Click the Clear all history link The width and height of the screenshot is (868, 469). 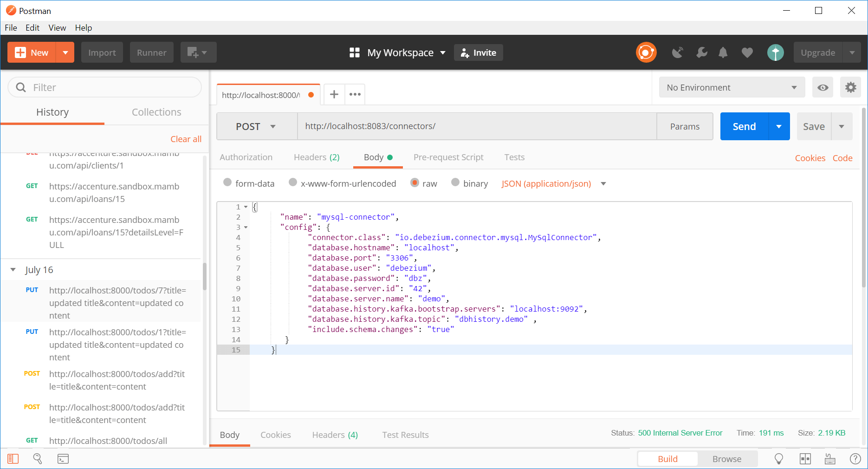[186, 139]
